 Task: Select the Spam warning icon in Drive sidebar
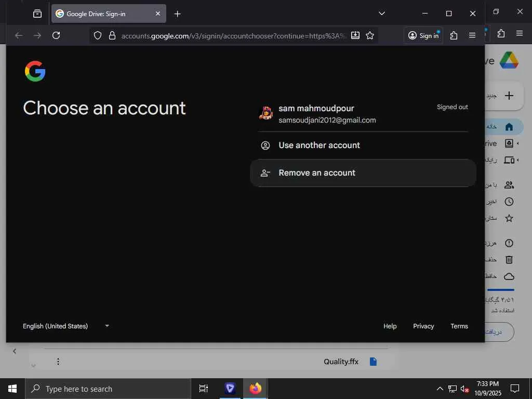pyautogui.click(x=509, y=243)
